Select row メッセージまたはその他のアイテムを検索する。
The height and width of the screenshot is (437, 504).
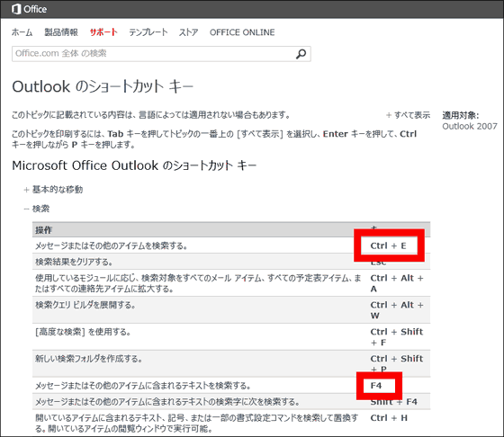[x=231, y=246]
